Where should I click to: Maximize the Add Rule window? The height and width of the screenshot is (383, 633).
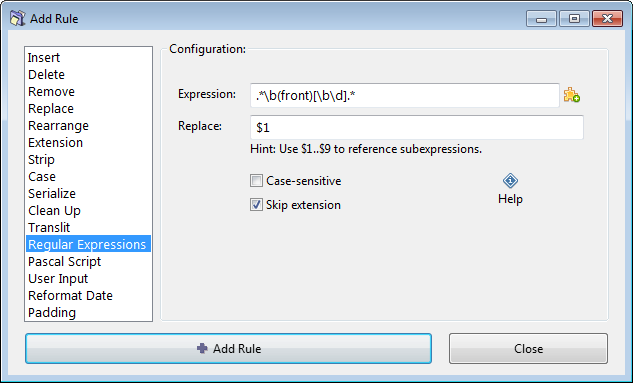pos(574,19)
